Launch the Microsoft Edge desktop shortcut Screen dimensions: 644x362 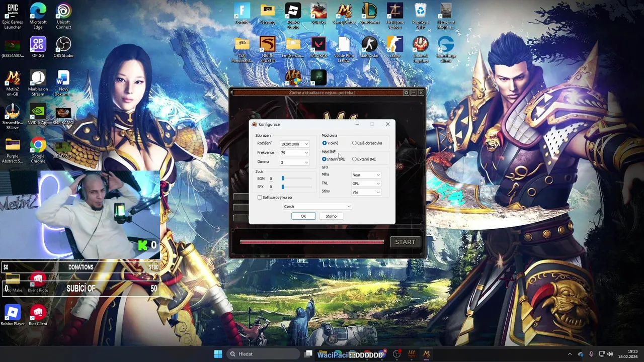point(38,16)
